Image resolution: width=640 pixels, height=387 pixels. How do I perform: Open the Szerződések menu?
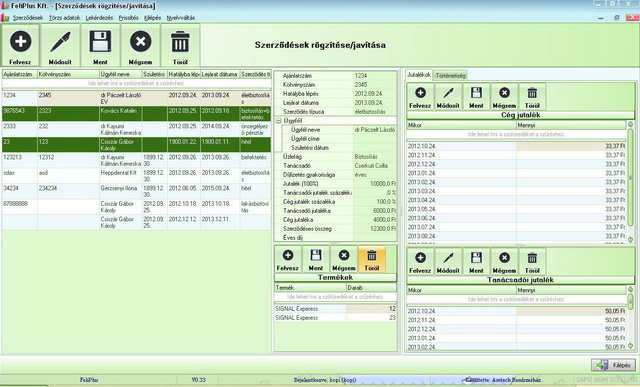(x=28, y=18)
